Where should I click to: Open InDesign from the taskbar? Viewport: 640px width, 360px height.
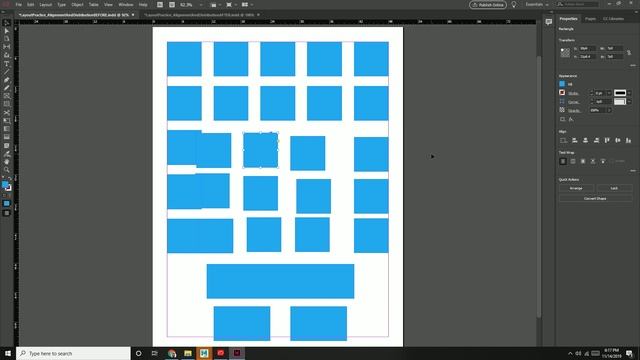237,353
